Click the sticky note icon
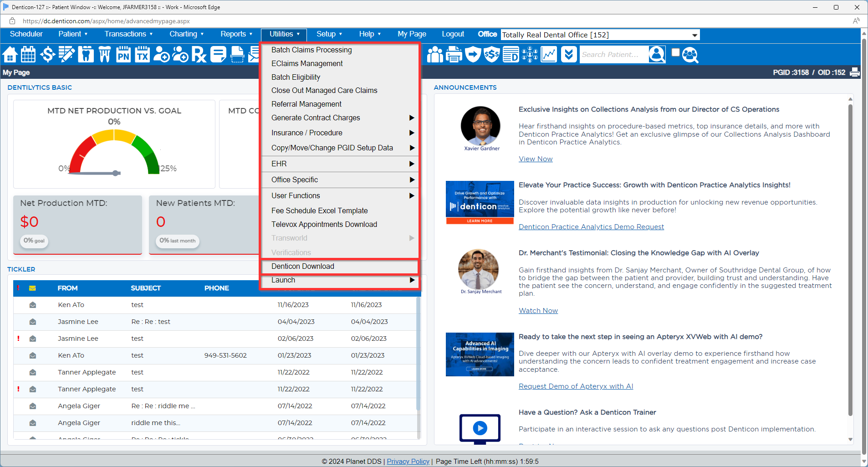The height and width of the screenshot is (467, 868). coord(218,55)
